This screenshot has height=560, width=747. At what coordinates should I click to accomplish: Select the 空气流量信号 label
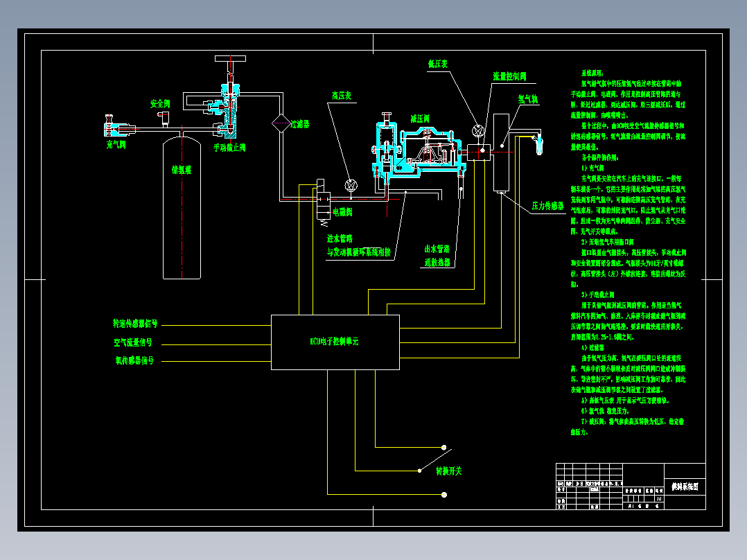pyautogui.click(x=133, y=342)
